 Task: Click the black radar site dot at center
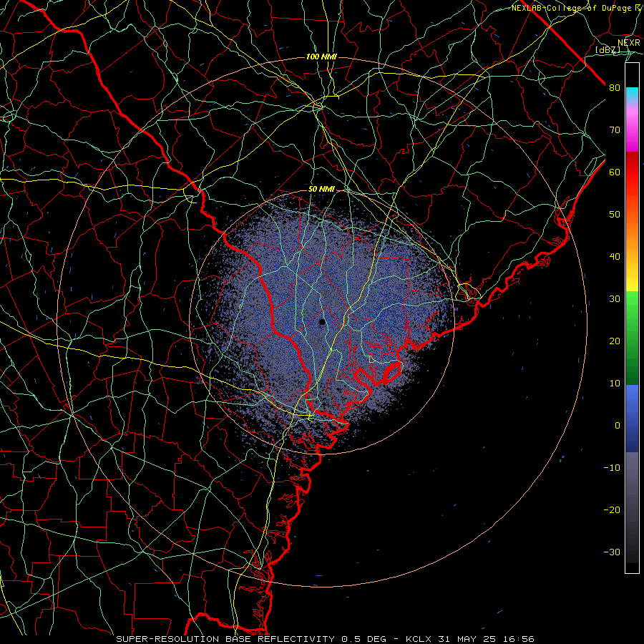tap(322, 322)
